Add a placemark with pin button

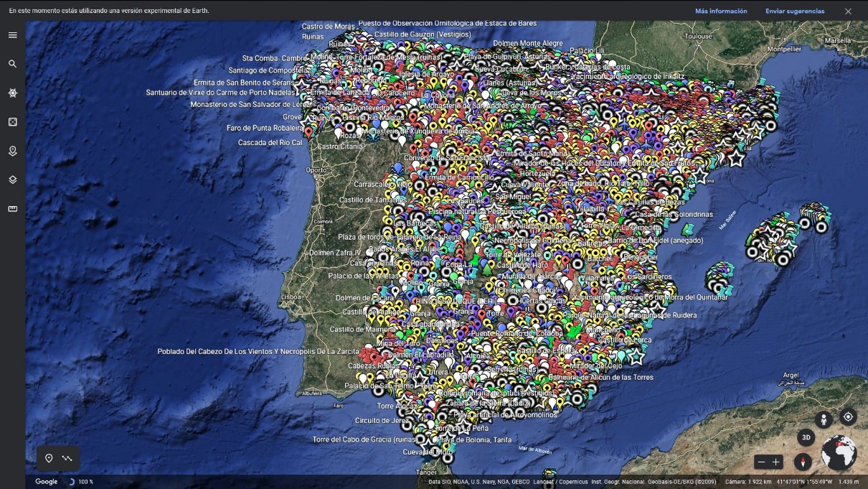49,458
